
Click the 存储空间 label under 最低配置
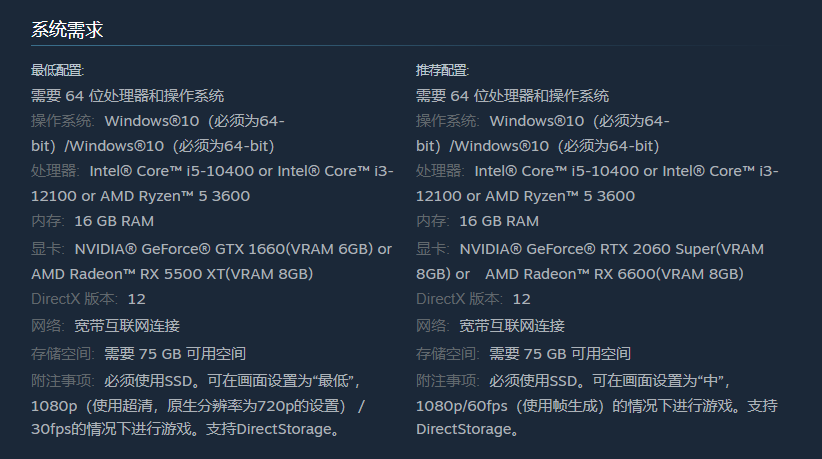[62, 354]
